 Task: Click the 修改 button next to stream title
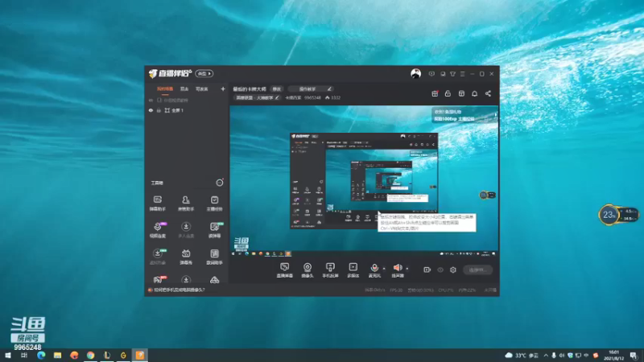click(277, 89)
